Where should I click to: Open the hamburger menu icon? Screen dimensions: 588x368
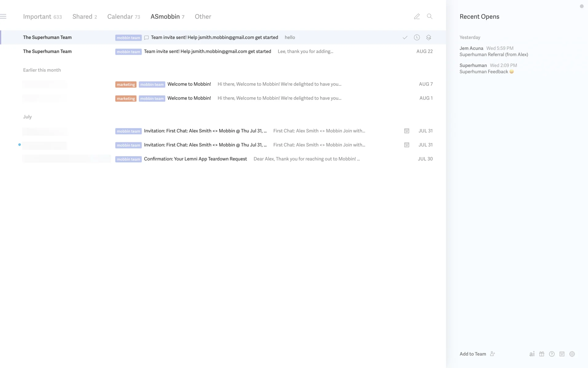tap(3, 17)
